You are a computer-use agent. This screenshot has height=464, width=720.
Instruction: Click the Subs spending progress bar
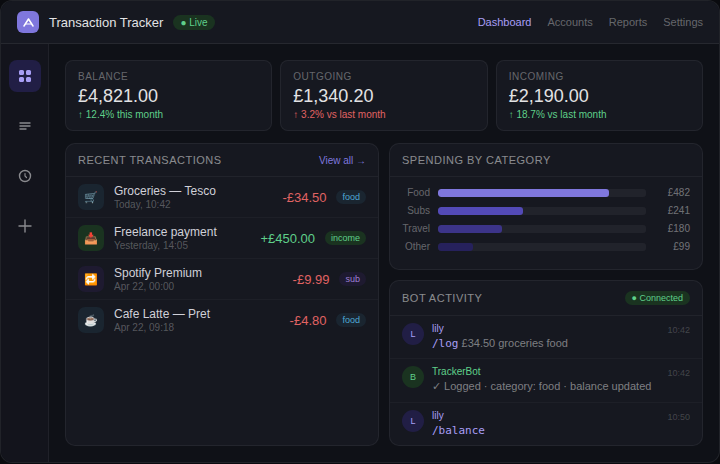(542, 211)
